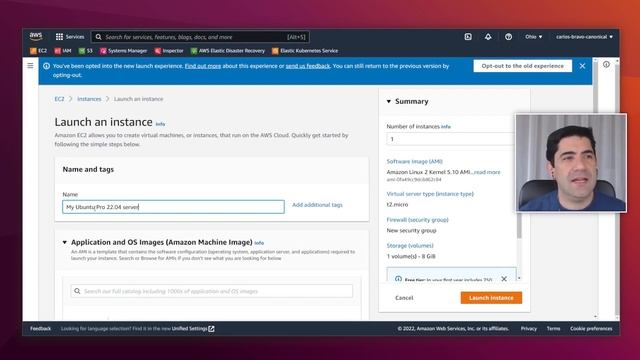Screen dimensions: 640x360
Task: Open AWS Elastic Disaster Recovery bookmark
Action: coord(228,51)
